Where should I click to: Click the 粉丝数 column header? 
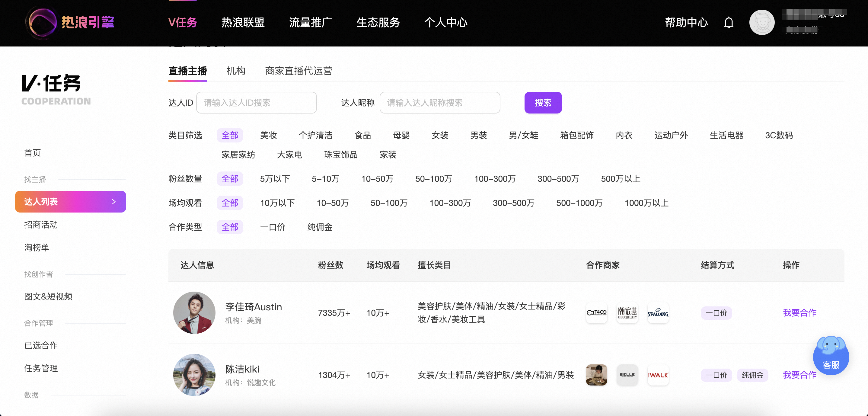pyautogui.click(x=330, y=265)
